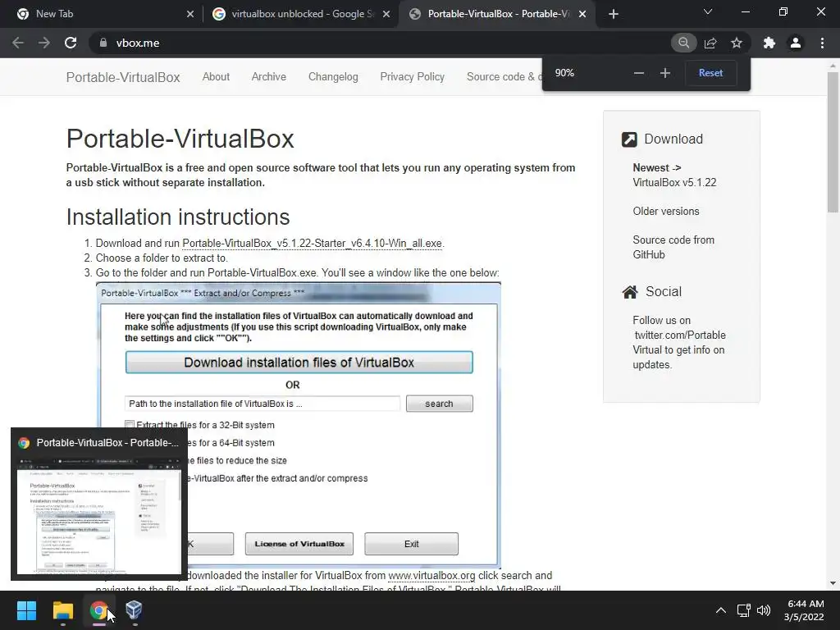Click the Download section arrow icon
The width and height of the screenshot is (840, 630).
coord(629,139)
